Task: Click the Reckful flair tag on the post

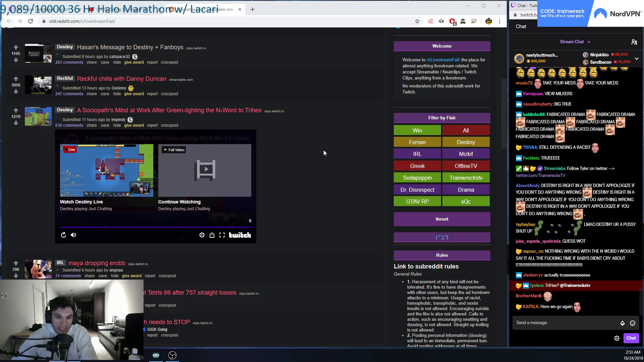Action: 65,78
